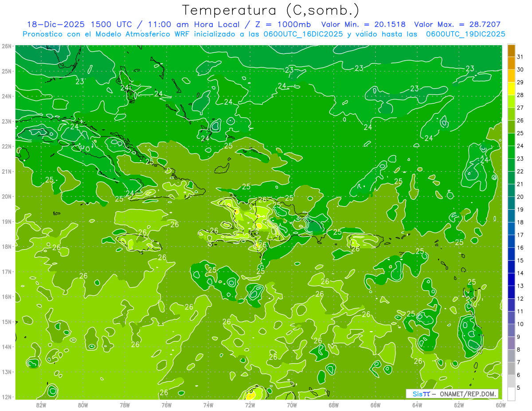Click the 82W longitude axis label
The height and width of the screenshot is (411, 532).
[41, 405]
